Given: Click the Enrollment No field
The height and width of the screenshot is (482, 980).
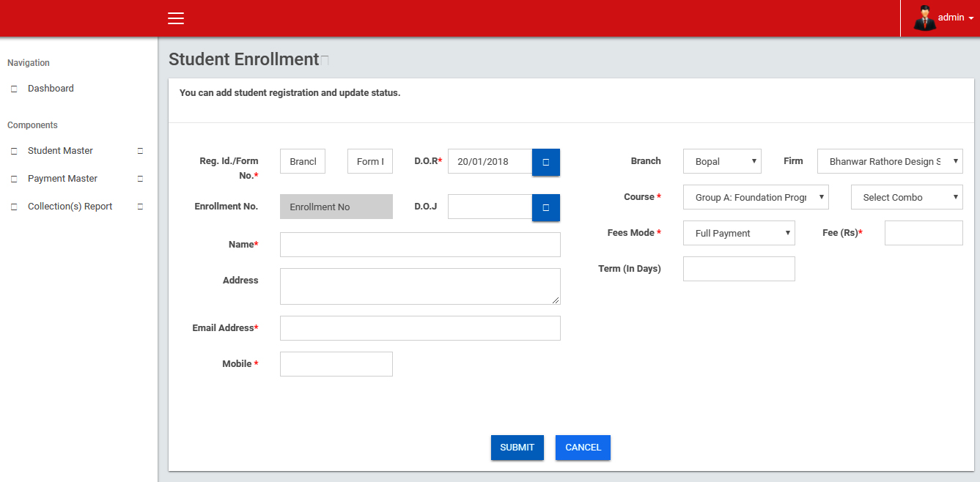Looking at the screenshot, I should [x=336, y=207].
